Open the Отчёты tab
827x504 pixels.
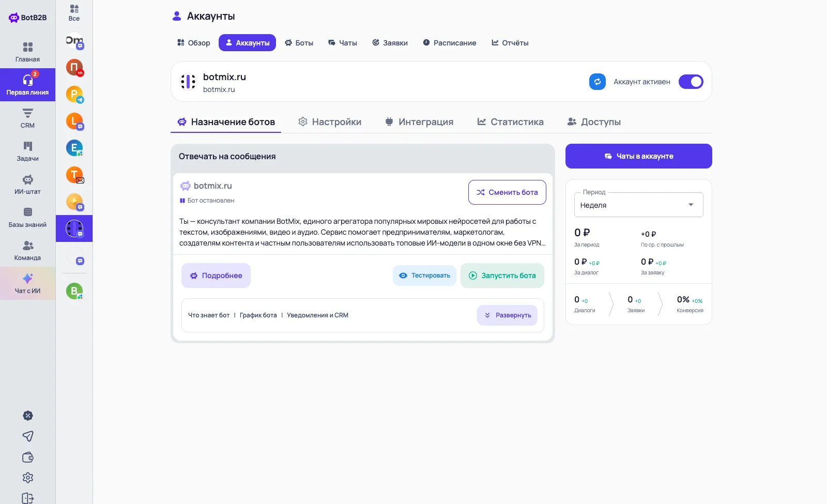[x=510, y=43]
